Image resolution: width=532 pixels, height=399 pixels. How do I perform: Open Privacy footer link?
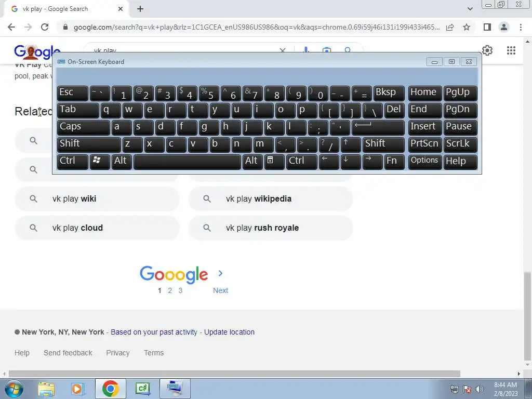point(118,353)
